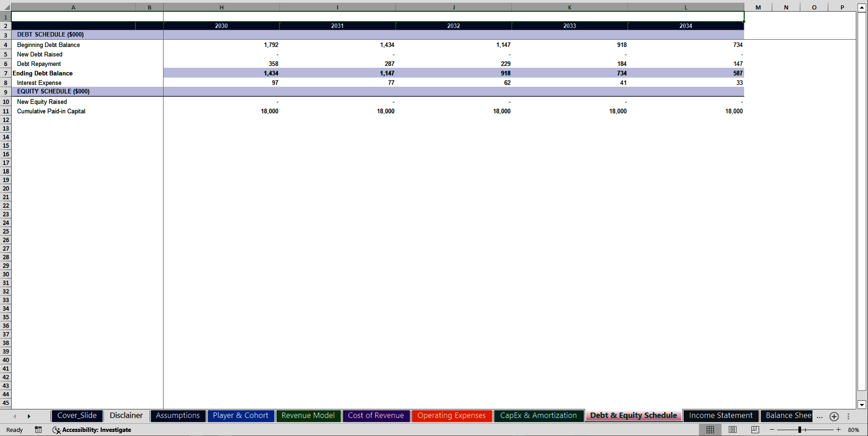This screenshot has width=868, height=436.
Task: Open the Normal view icon
Action: tap(710, 430)
